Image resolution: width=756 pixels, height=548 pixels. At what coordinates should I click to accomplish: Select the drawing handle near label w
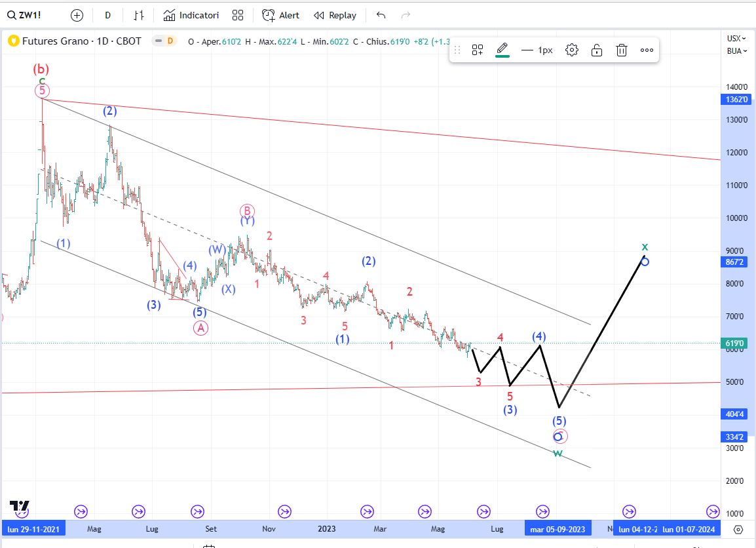[x=558, y=437]
